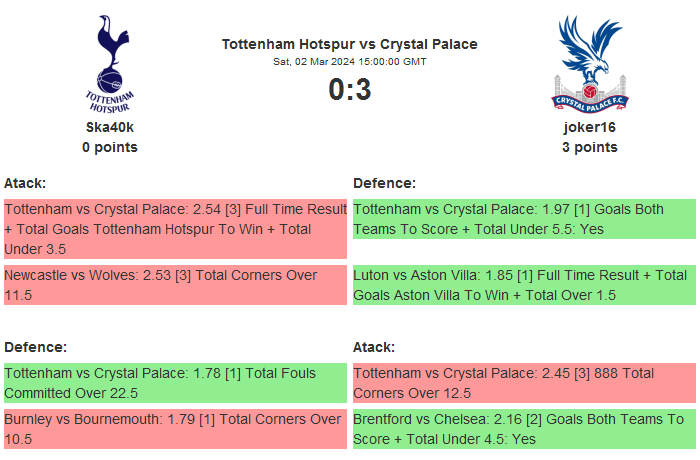Click Ska40k's 0 points label
This screenshot has height=460, width=700.
point(110,147)
